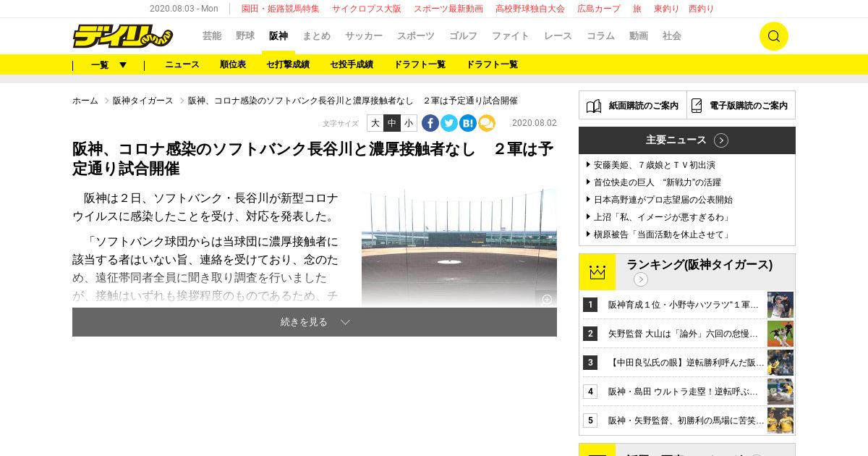Open 東釣り top link
This screenshot has height=456, width=868.
(x=667, y=9)
